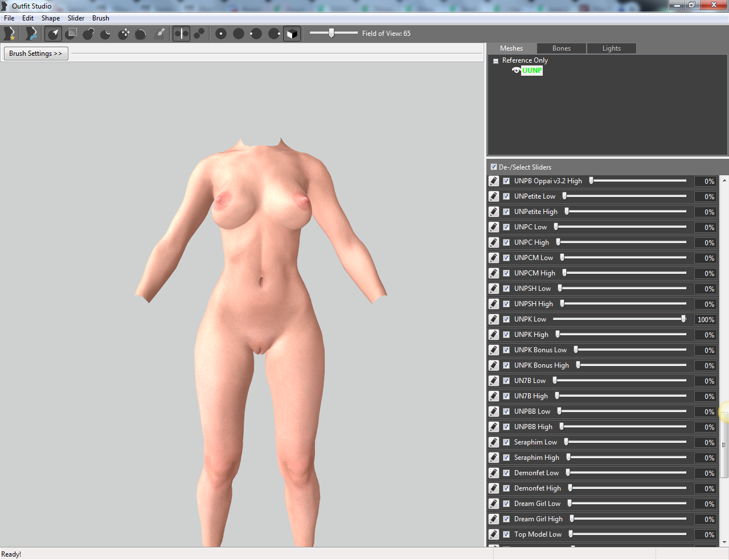Switch to the Bones tab
The image size is (729, 560).
point(562,48)
